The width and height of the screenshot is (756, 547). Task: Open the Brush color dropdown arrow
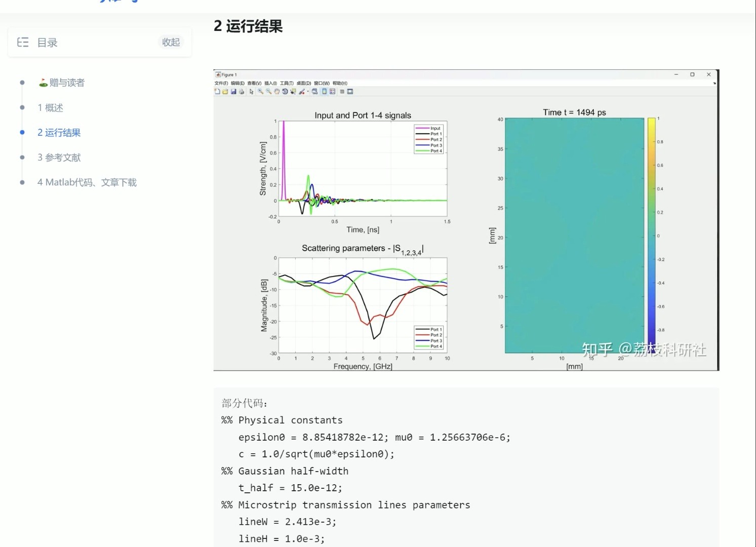pos(308,92)
